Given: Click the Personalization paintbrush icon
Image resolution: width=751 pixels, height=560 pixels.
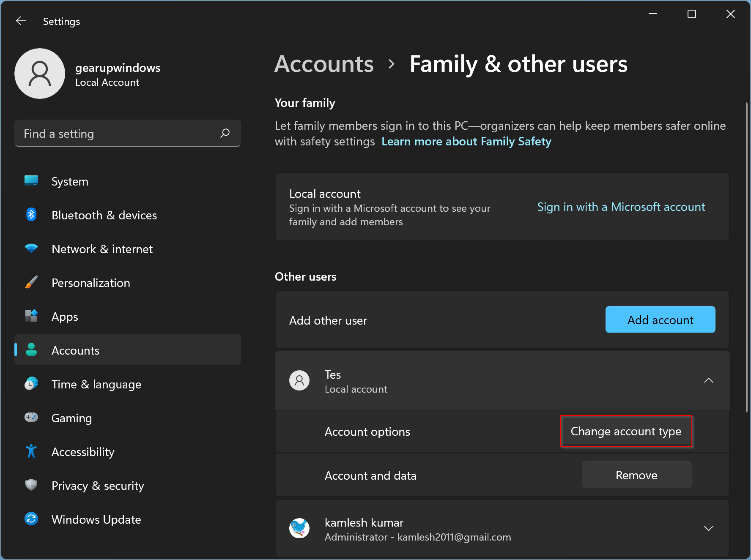Looking at the screenshot, I should coord(31,282).
